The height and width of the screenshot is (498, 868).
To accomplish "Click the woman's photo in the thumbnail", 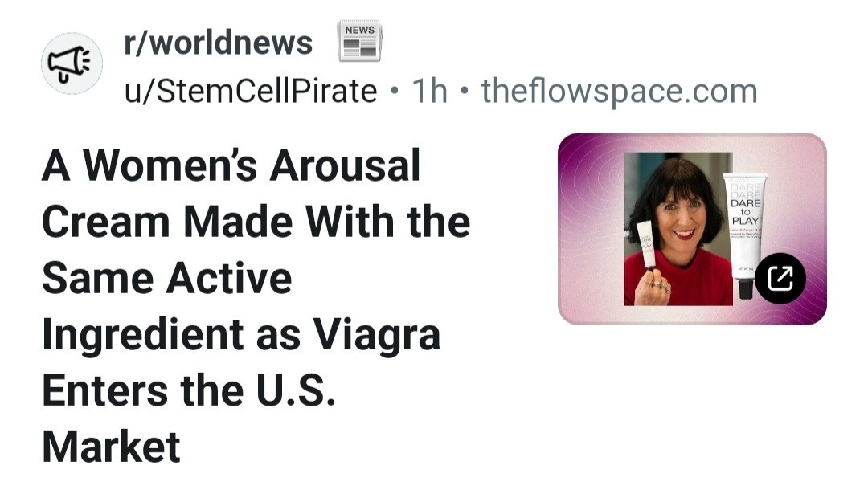I will 677,217.
